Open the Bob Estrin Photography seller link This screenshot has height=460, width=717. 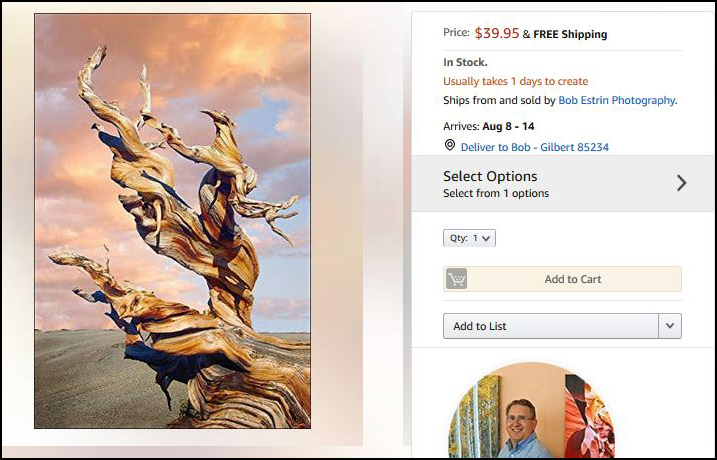click(616, 100)
